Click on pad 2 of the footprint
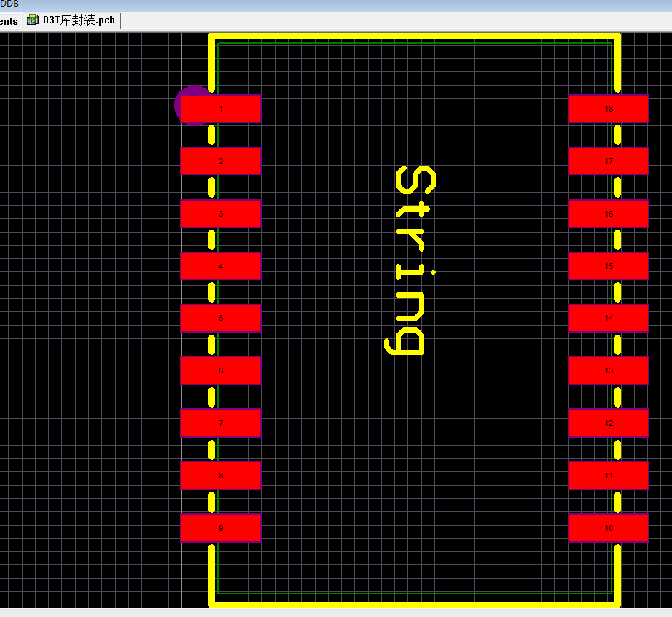 pyautogui.click(x=221, y=161)
